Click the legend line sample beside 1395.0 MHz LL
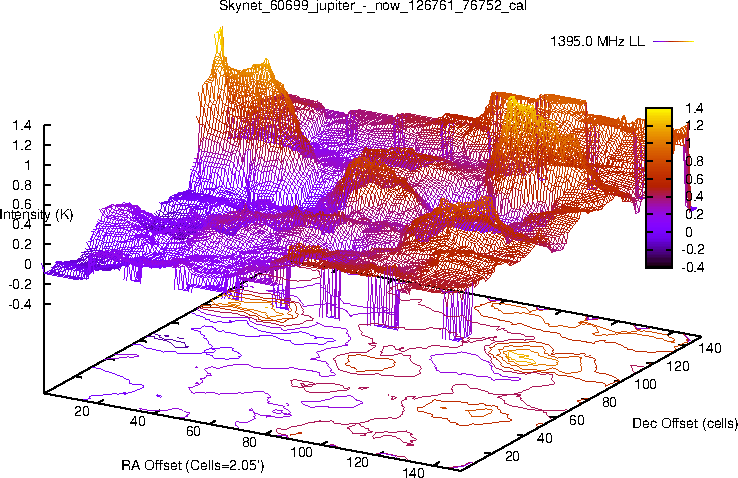The image size is (738, 478). point(674,41)
